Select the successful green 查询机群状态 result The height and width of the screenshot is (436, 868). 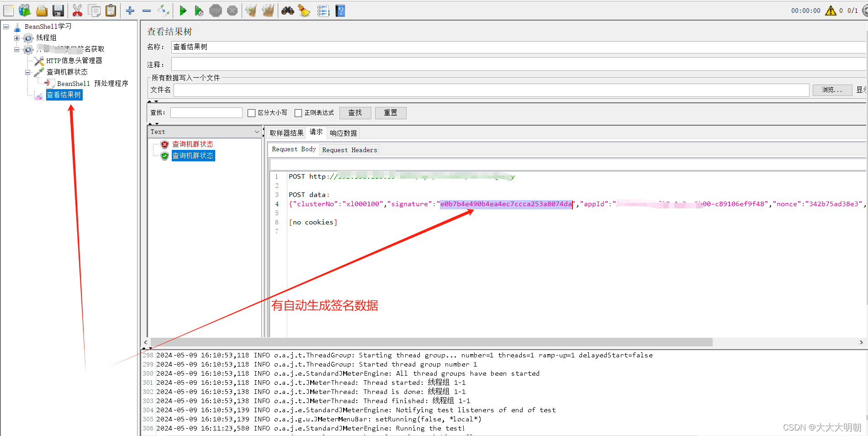tap(193, 155)
